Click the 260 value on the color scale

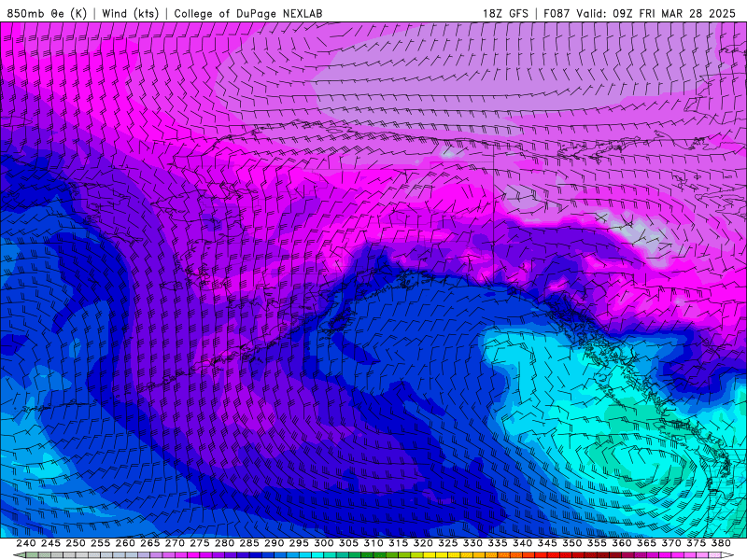pos(125,543)
